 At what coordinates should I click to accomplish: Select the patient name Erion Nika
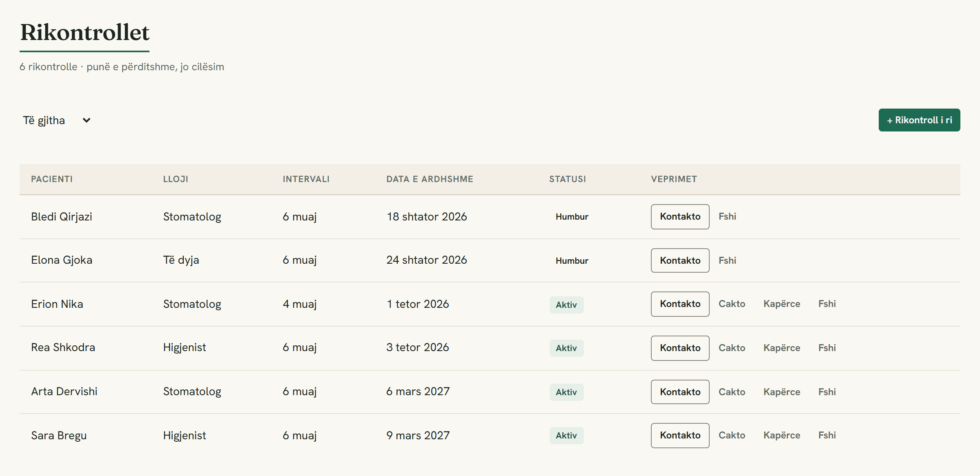57,304
